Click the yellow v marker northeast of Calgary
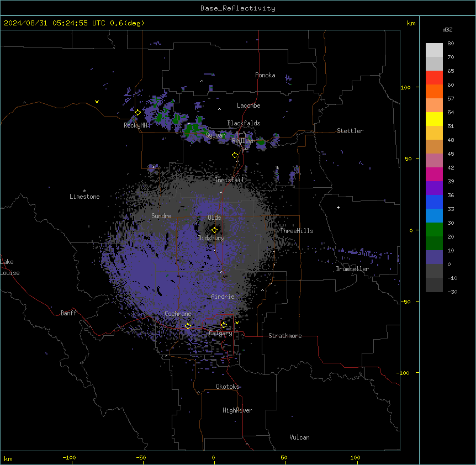Viewport: 476px width, 465px height. click(x=237, y=323)
